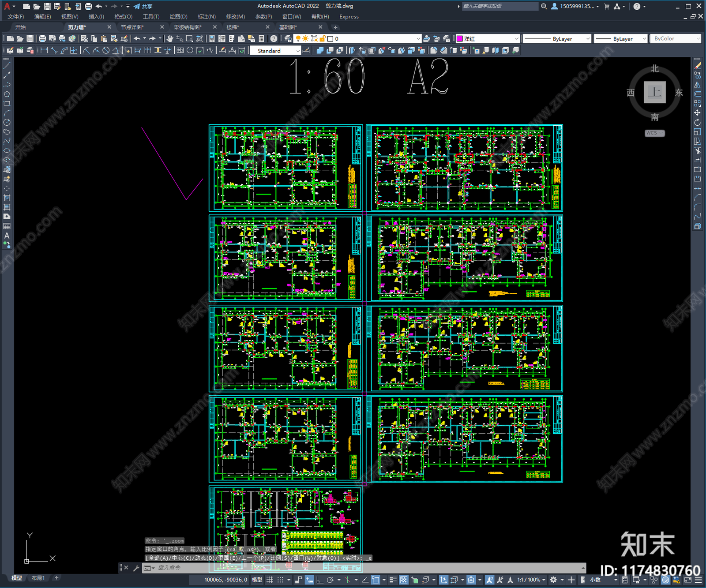Switch to the 梁板结构图* drawing tab
The image size is (706, 588).
point(188,27)
